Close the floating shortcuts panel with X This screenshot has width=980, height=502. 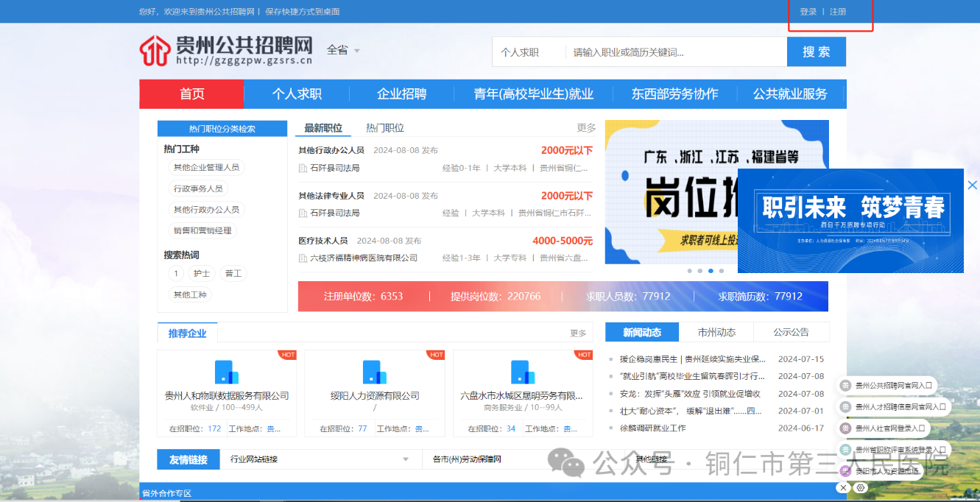[843, 488]
